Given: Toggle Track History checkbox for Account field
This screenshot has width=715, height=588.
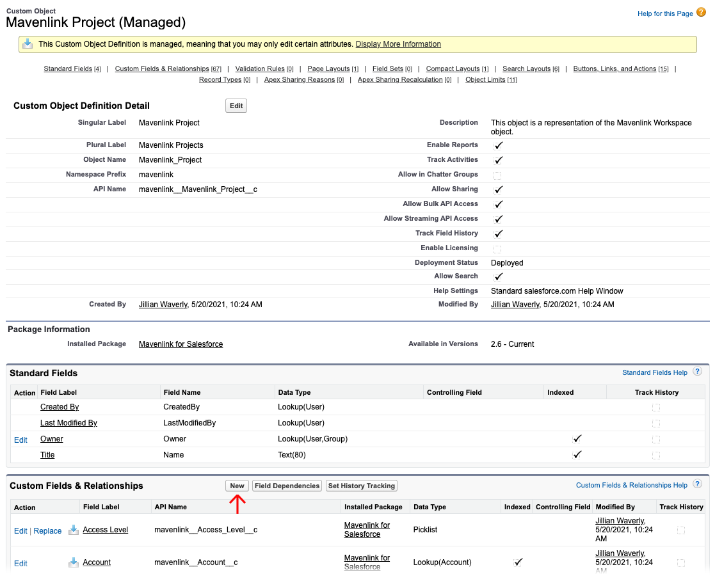Looking at the screenshot, I should click(681, 563).
